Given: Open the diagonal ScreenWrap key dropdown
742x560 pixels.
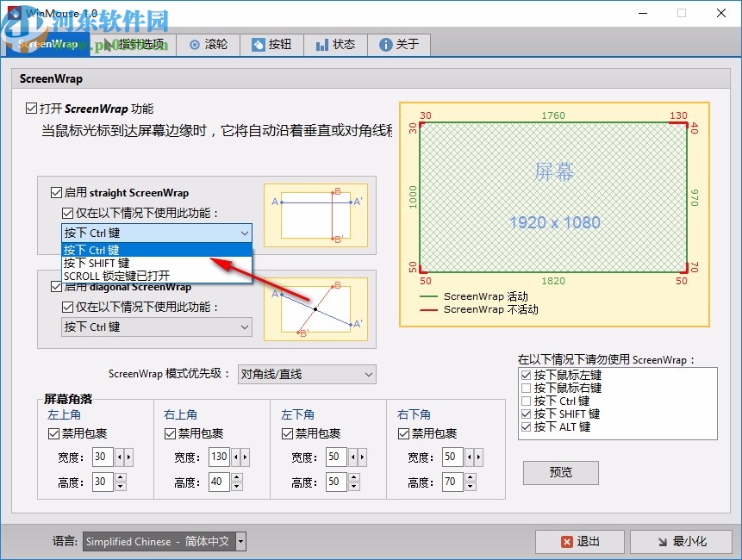Looking at the screenshot, I should coord(157,327).
